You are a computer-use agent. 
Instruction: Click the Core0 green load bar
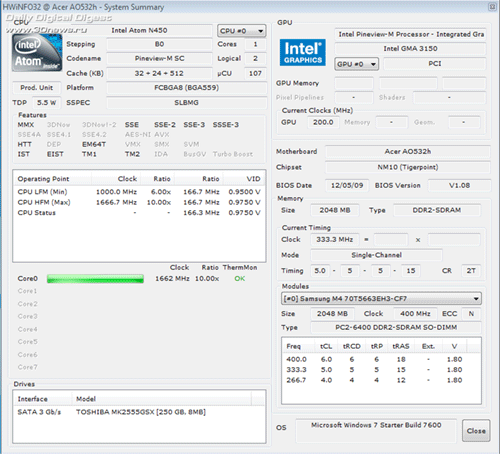[95, 279]
